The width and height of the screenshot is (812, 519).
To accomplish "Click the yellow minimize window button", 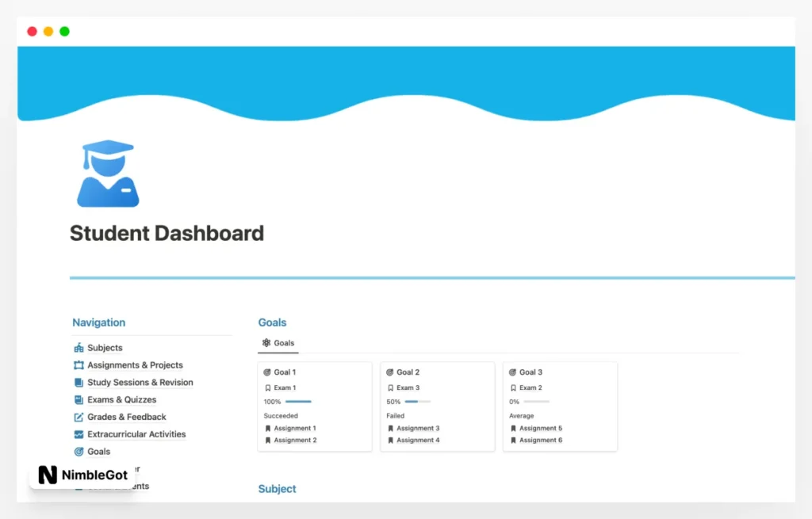I will pyautogui.click(x=48, y=32).
